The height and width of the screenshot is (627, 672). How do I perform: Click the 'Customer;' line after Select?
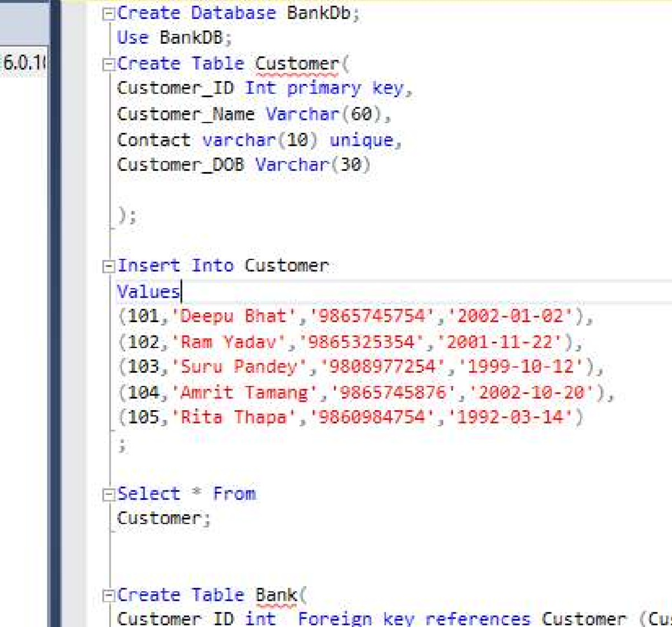click(164, 518)
